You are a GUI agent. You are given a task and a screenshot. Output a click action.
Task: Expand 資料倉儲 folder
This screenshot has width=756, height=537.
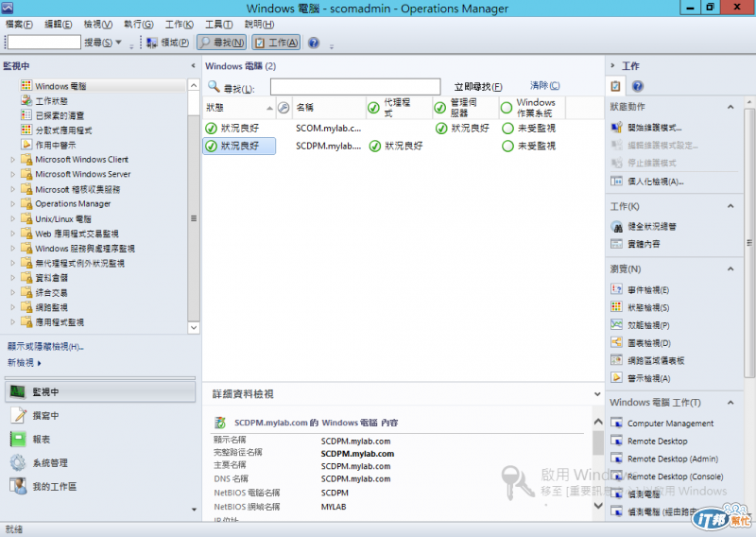pos(13,278)
